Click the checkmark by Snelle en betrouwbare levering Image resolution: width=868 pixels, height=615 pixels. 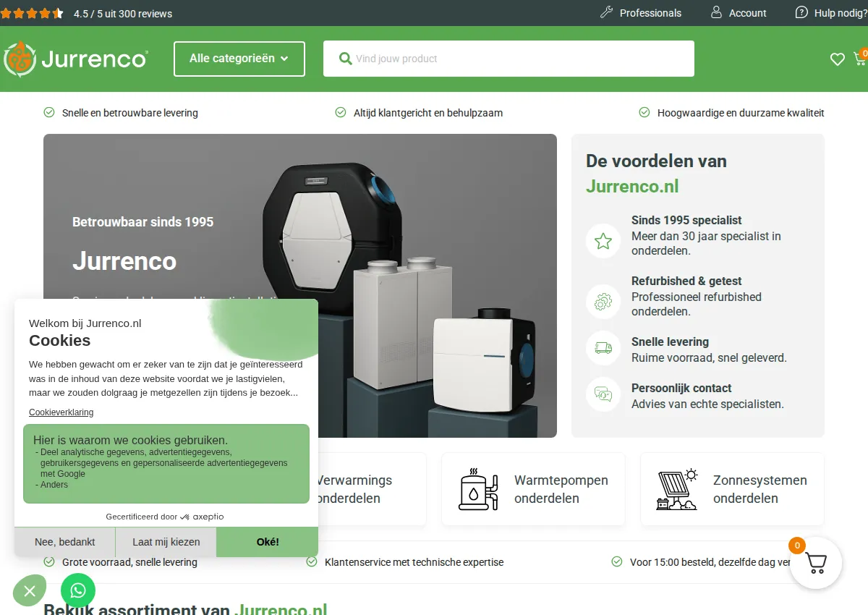49,112
